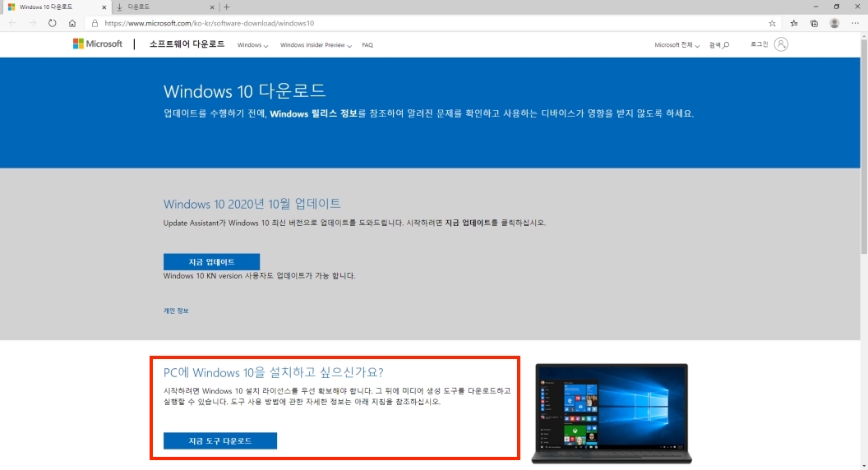Open the Collections icon in toolbar
The image size is (868, 470).
(814, 23)
